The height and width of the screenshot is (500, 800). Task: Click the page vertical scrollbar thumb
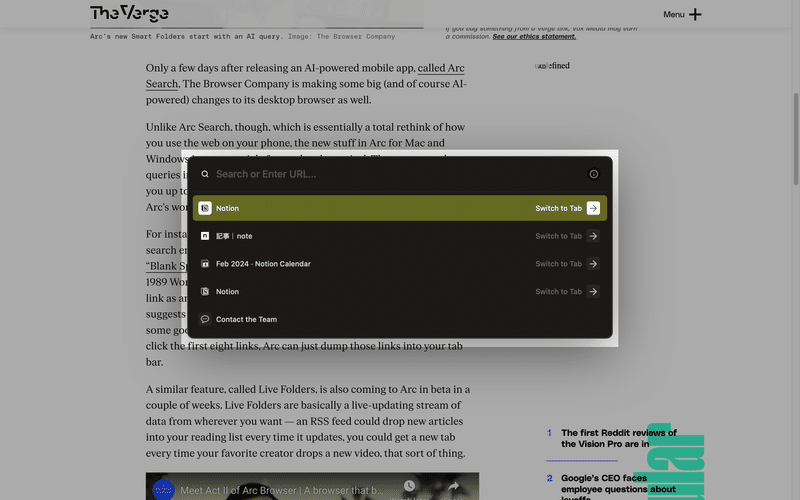coord(795,139)
